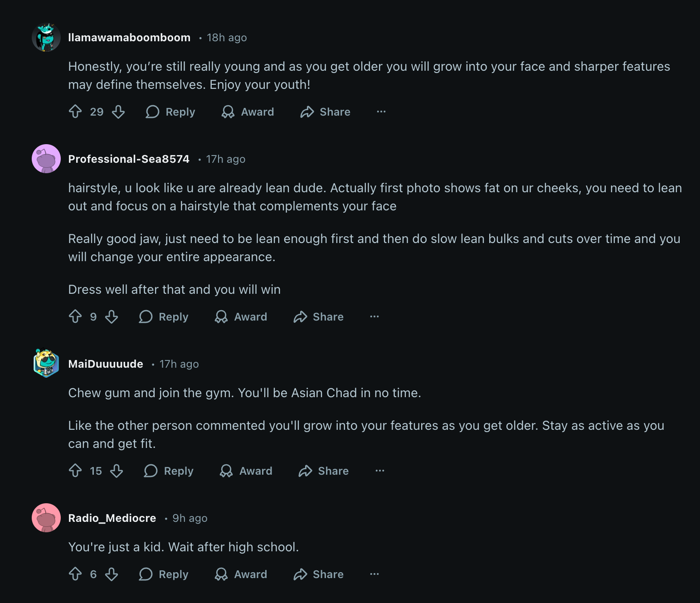This screenshot has width=700, height=603.
Task: Click MaiDuuuuude's avatar image
Action: click(46, 363)
